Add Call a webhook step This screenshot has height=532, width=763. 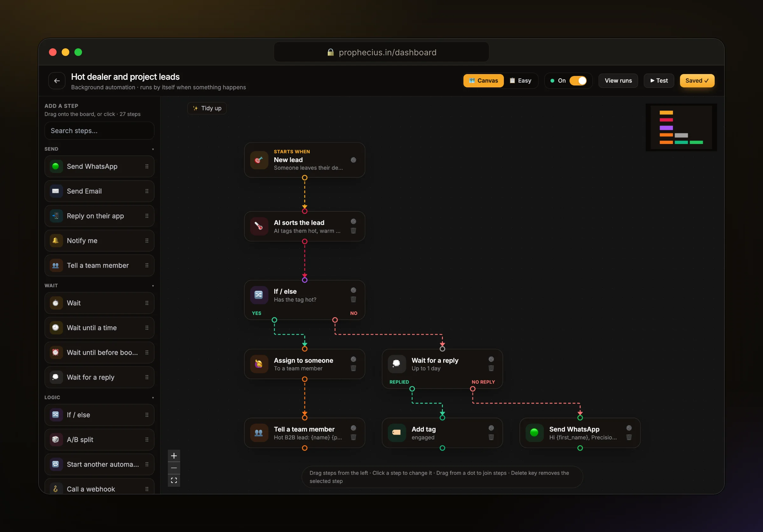100,487
